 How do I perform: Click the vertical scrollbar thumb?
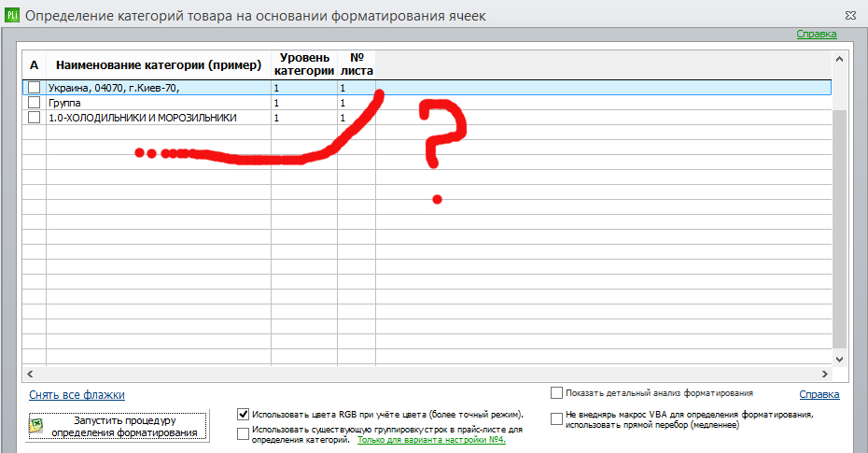[x=840, y=229]
